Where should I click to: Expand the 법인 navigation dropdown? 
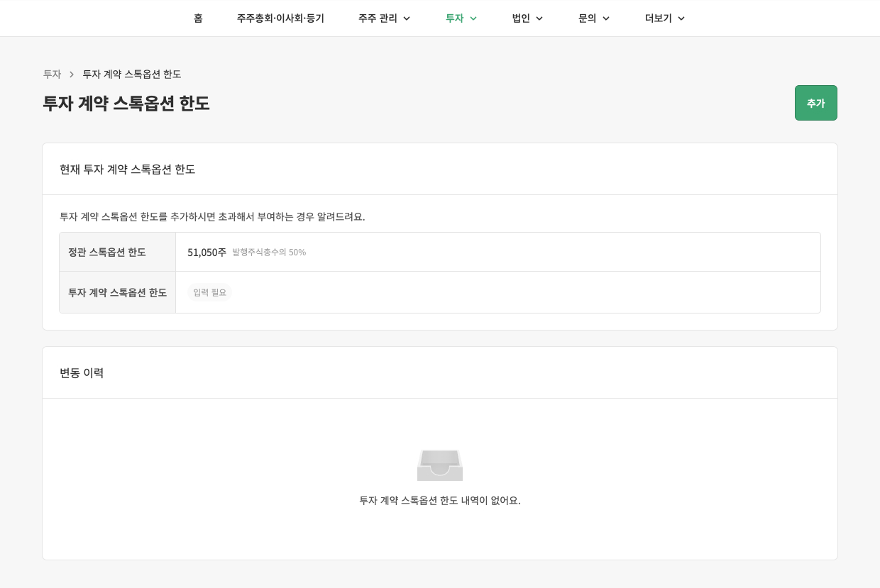539,18
